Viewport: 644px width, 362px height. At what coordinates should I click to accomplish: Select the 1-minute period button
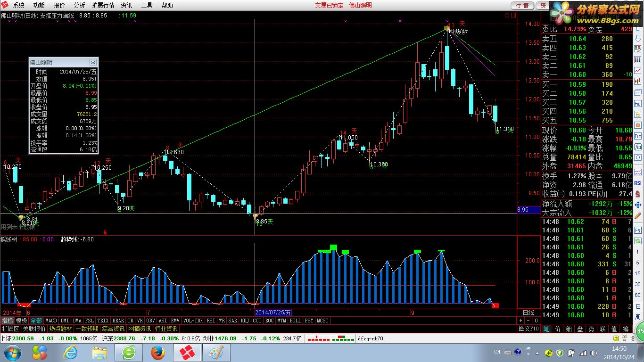(x=637, y=251)
